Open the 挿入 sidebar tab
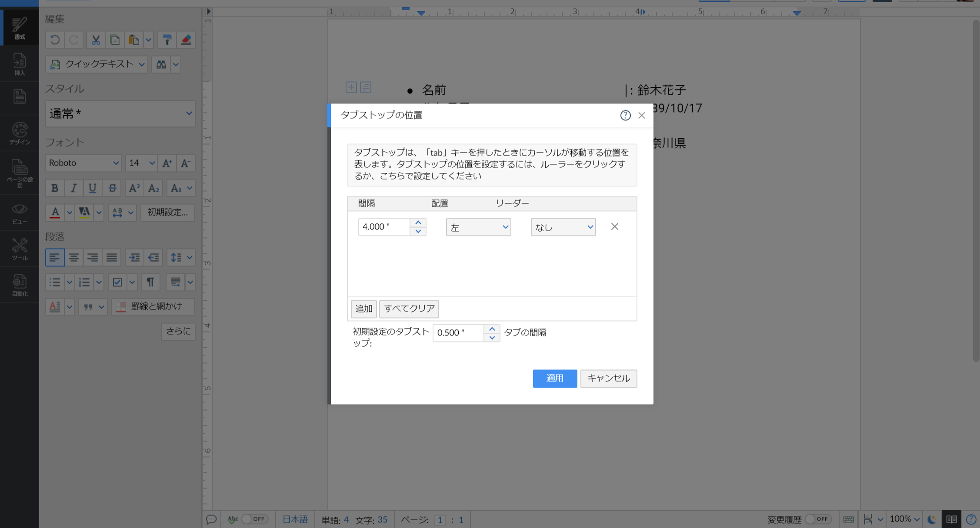The width and height of the screenshot is (980, 528). [x=20, y=64]
